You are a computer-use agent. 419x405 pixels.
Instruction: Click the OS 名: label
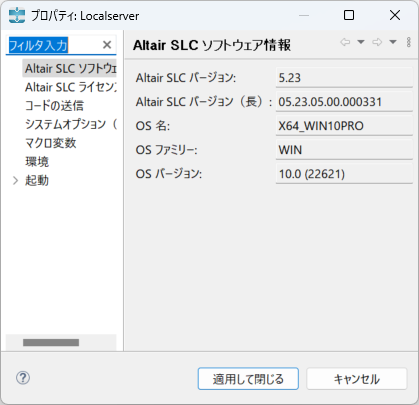pos(153,126)
